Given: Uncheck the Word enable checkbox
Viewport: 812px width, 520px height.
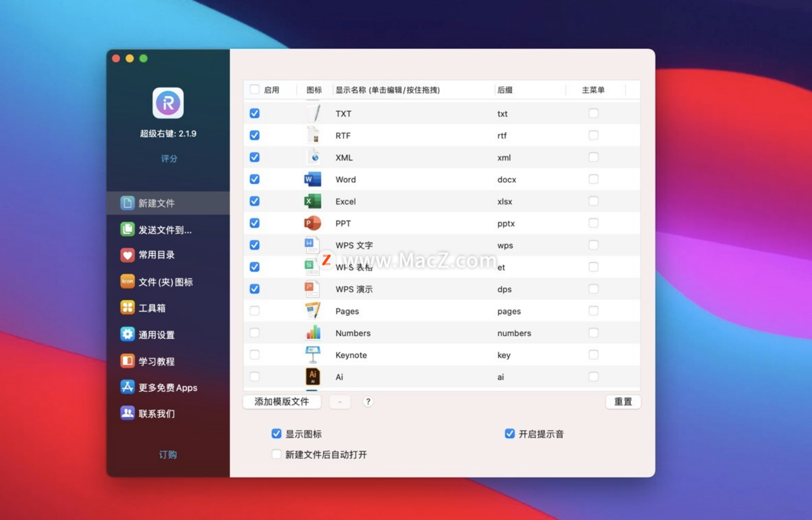Looking at the screenshot, I should pos(254,179).
